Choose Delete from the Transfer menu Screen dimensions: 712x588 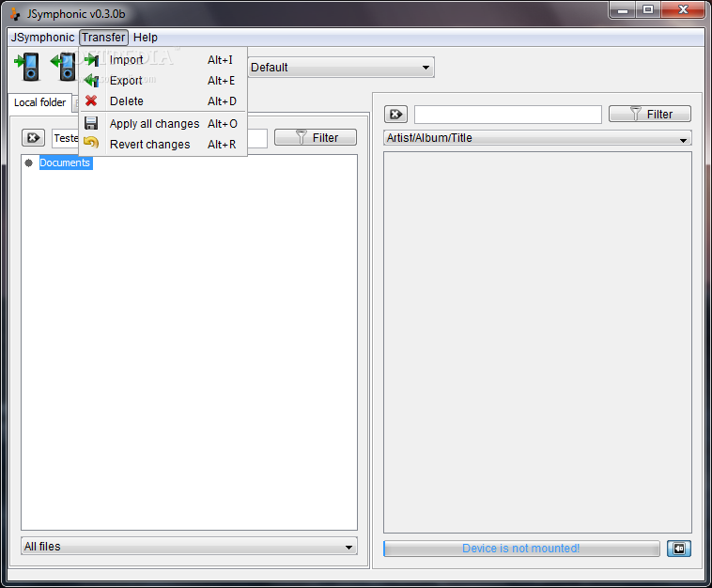point(163,101)
